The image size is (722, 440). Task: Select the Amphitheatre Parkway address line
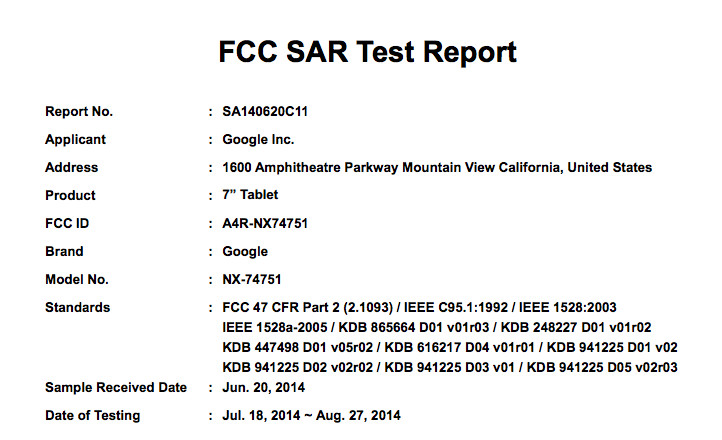click(437, 167)
